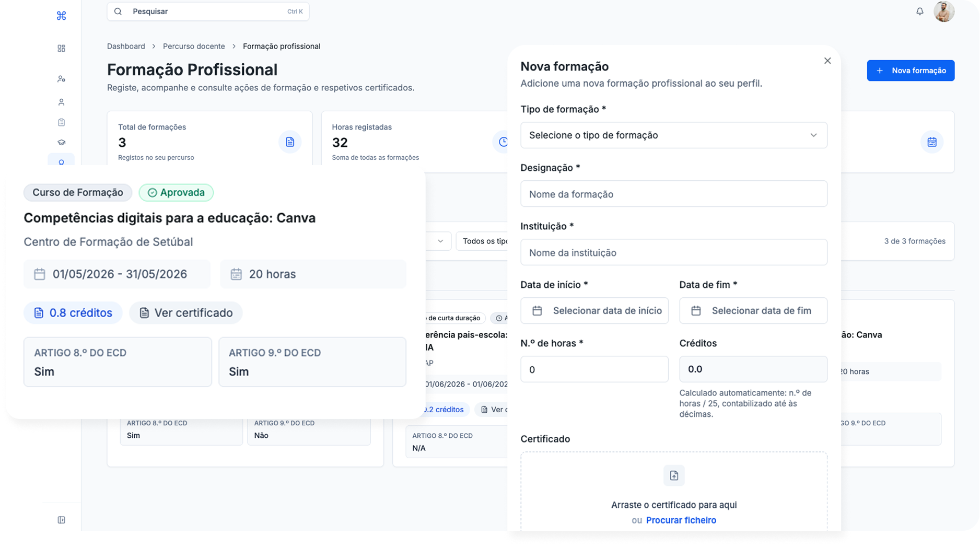Click the 3 de 3 formações counter
This screenshot has width=980, height=547.
(x=915, y=241)
